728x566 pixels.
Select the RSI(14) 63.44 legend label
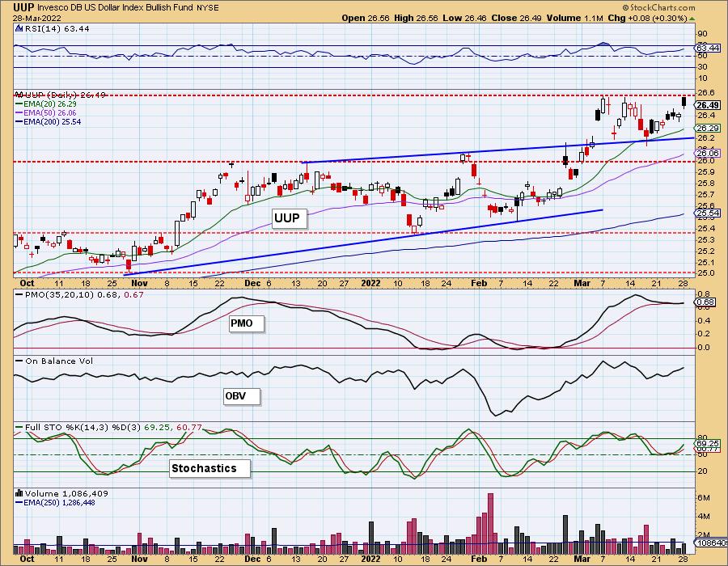(57, 29)
